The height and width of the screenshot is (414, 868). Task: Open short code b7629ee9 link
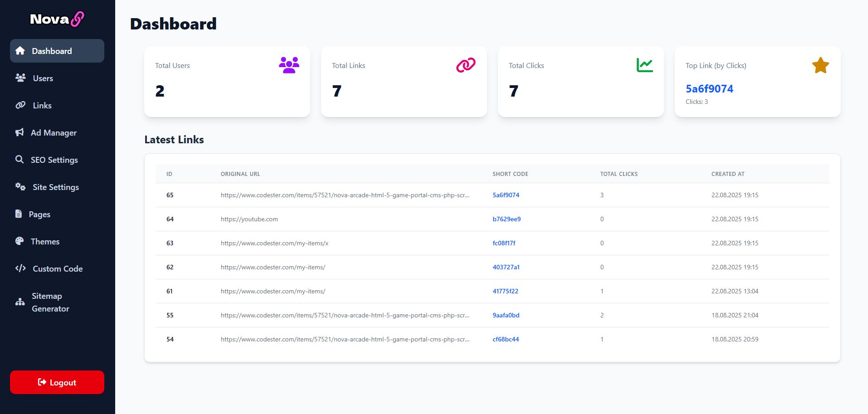click(x=507, y=219)
